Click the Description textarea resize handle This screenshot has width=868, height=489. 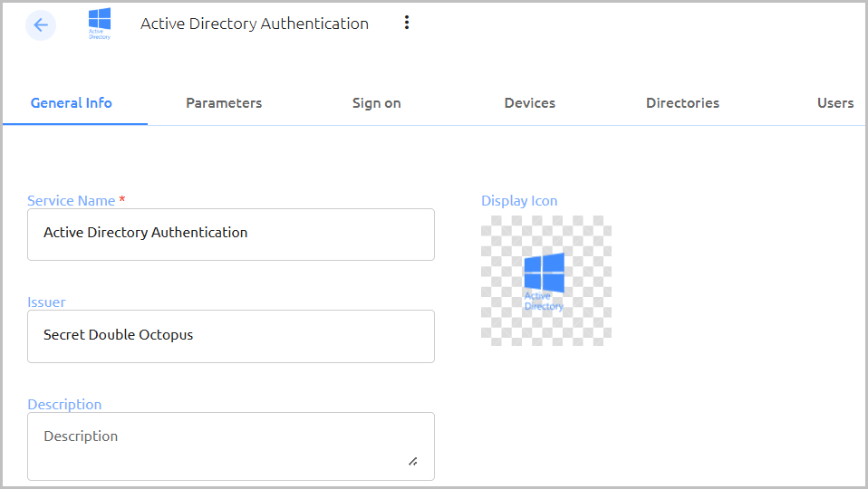click(x=413, y=461)
